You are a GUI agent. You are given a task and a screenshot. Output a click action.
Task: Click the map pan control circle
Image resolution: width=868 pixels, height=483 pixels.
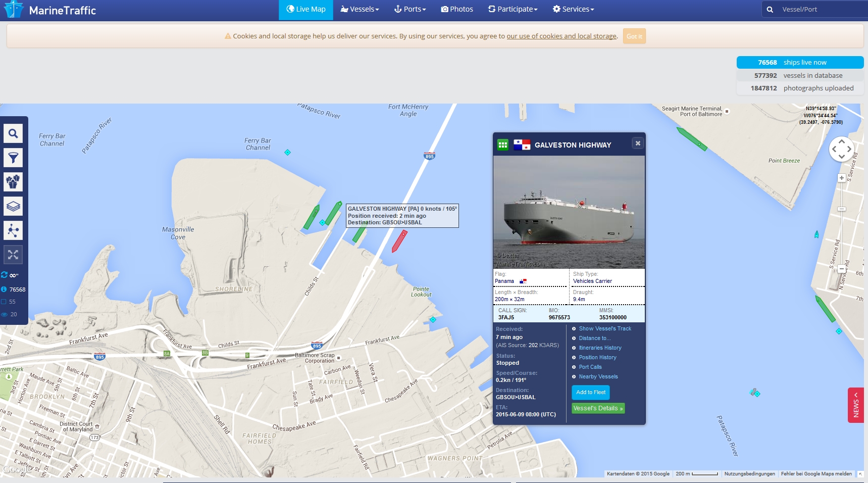tap(841, 149)
